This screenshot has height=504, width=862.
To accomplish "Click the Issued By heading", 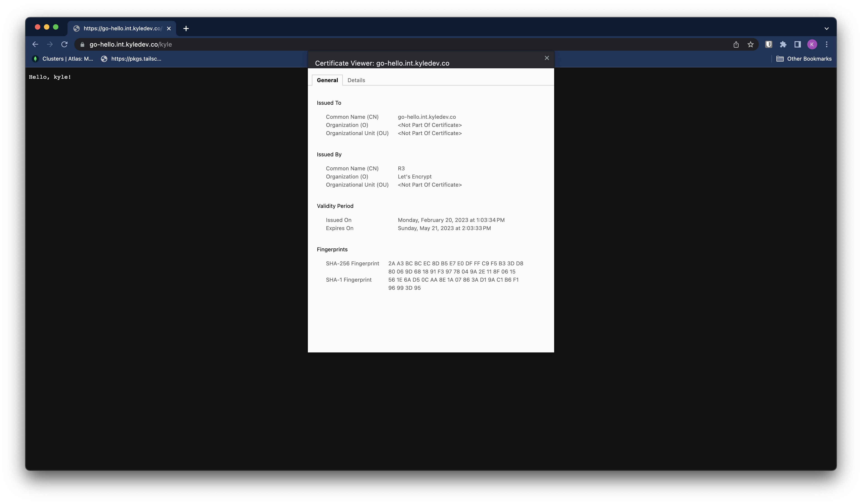I will click(329, 155).
